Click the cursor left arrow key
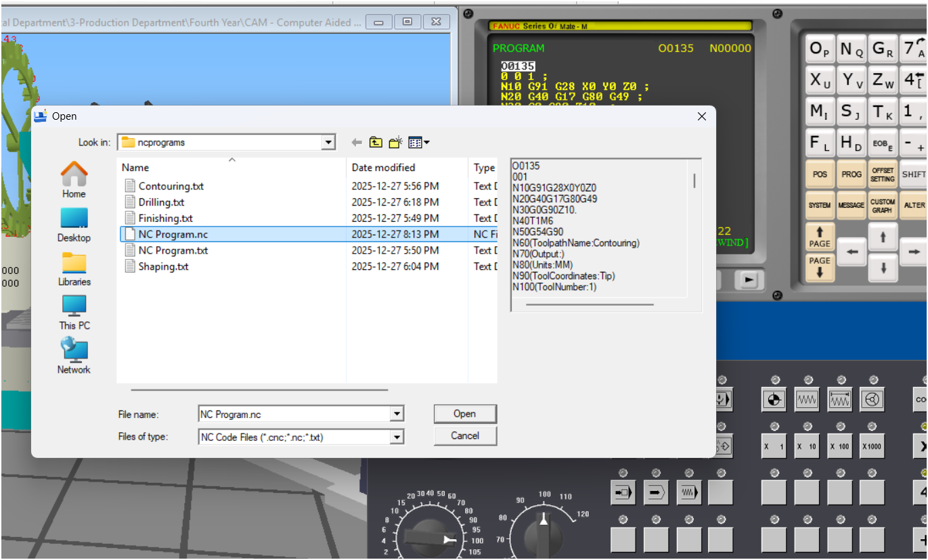 pyautogui.click(x=852, y=252)
